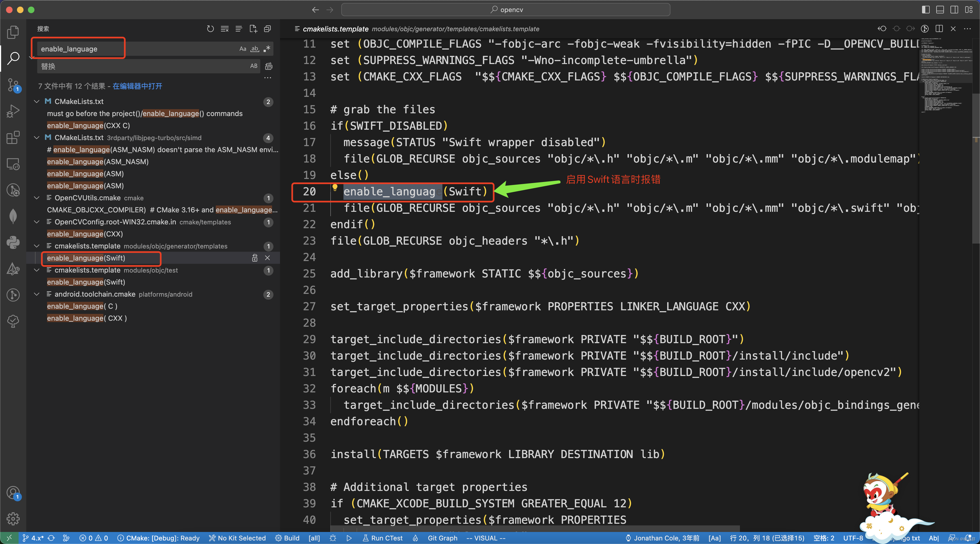Viewport: 980px width, 544px height.
Task: Open the Manage gear menu
Action: tap(13, 519)
